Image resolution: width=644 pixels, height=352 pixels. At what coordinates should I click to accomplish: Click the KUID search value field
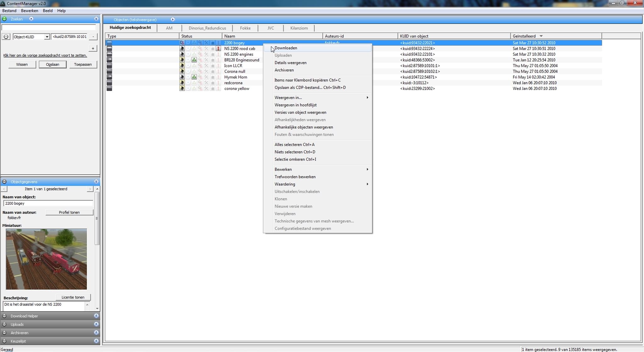(x=69, y=37)
